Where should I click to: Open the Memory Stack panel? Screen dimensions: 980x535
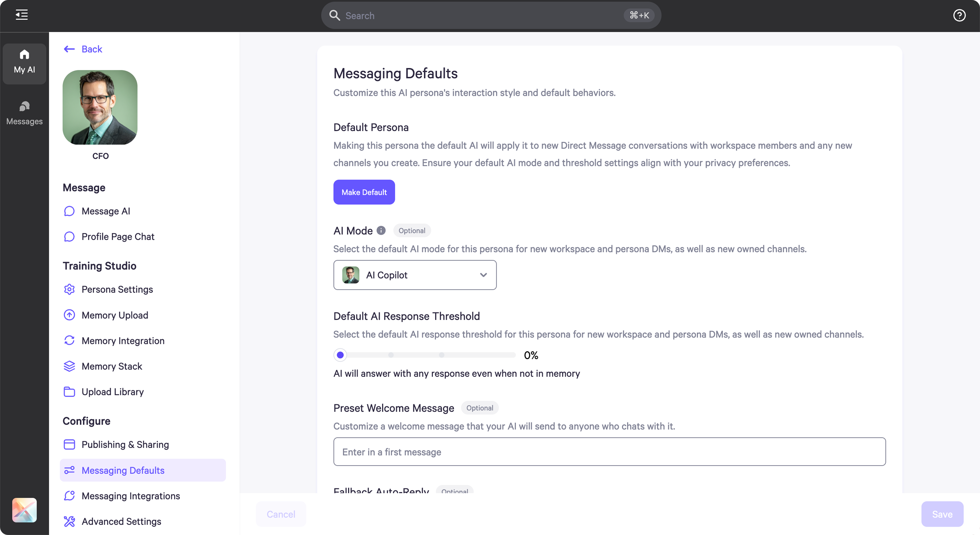tap(111, 366)
